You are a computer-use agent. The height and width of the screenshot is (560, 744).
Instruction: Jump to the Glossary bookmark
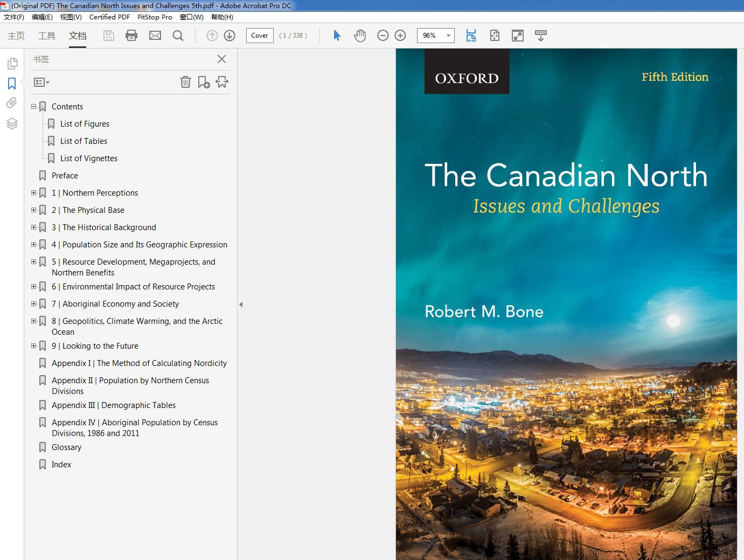[x=66, y=447]
